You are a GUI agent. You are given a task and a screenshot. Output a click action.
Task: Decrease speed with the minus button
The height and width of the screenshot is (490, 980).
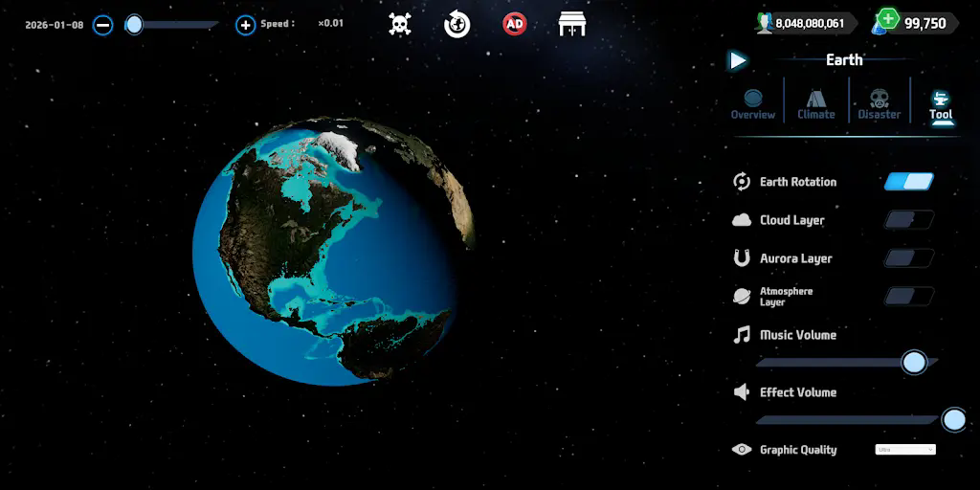(x=103, y=25)
